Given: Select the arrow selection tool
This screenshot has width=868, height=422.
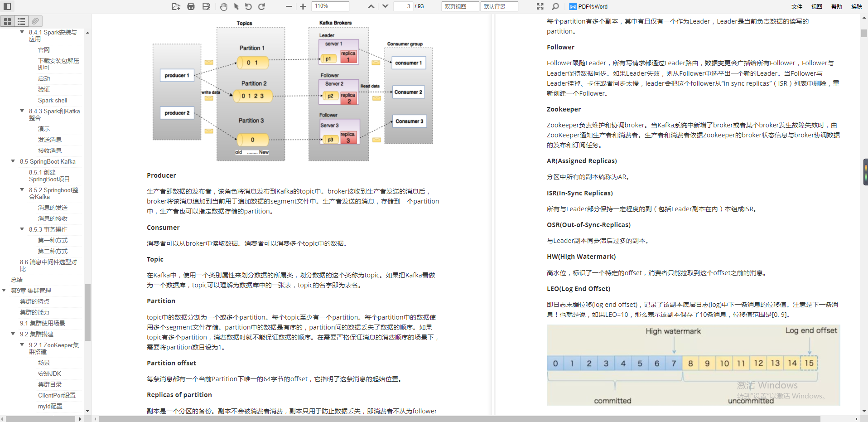Looking at the screenshot, I should click(x=236, y=6).
